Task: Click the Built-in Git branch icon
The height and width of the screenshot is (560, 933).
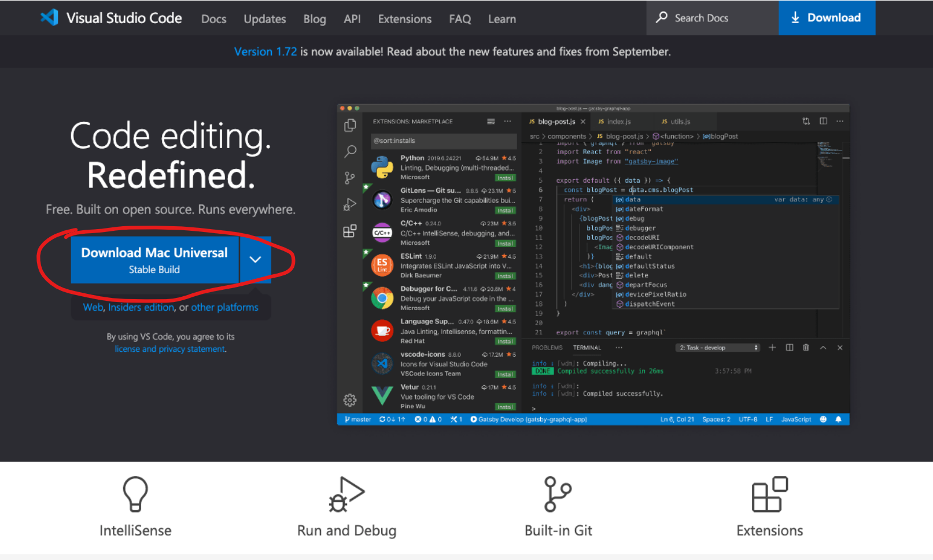Action: click(558, 494)
